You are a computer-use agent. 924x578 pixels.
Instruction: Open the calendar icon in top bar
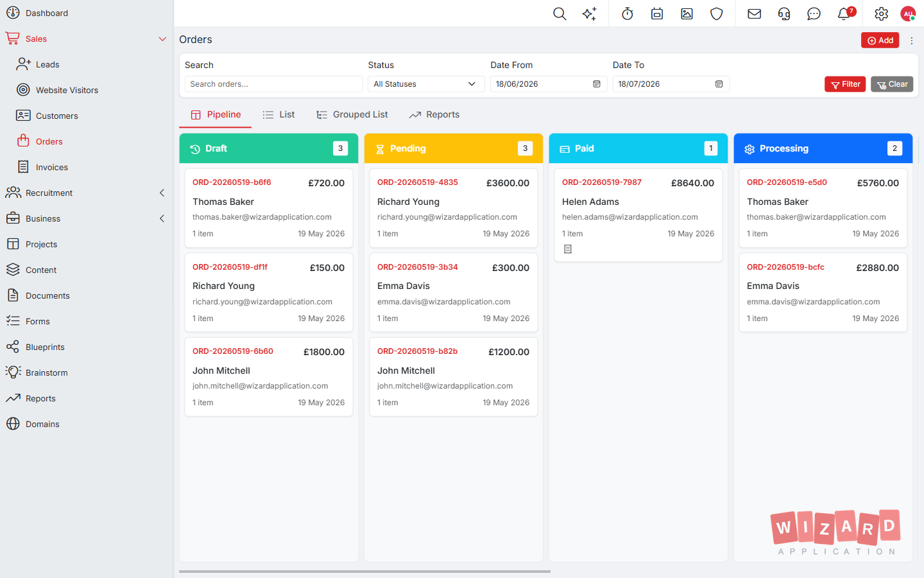pos(657,13)
